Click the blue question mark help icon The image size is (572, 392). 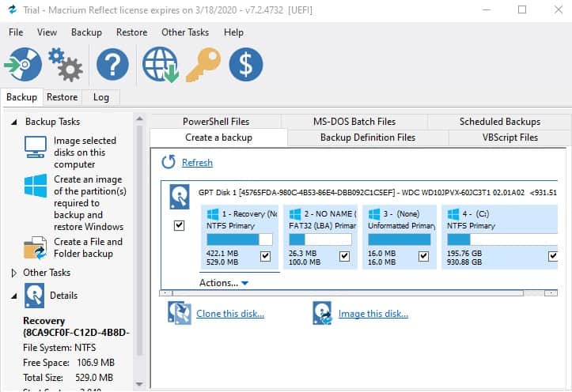tap(112, 65)
